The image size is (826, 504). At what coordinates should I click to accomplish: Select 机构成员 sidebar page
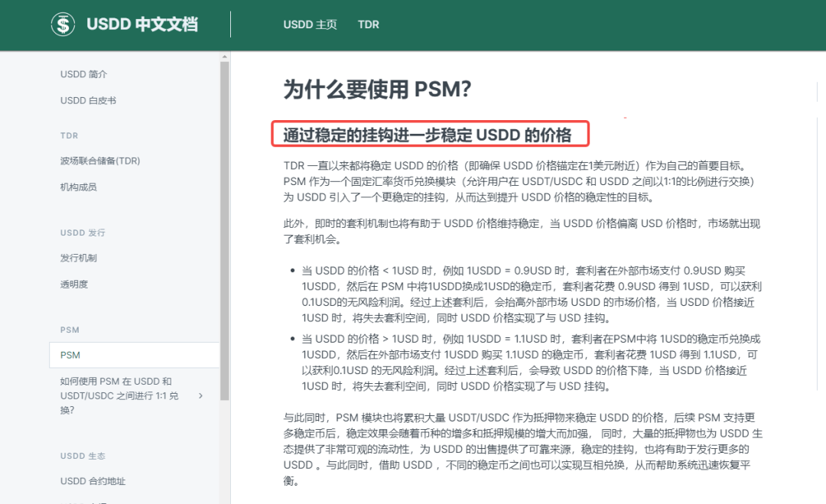coord(79,187)
